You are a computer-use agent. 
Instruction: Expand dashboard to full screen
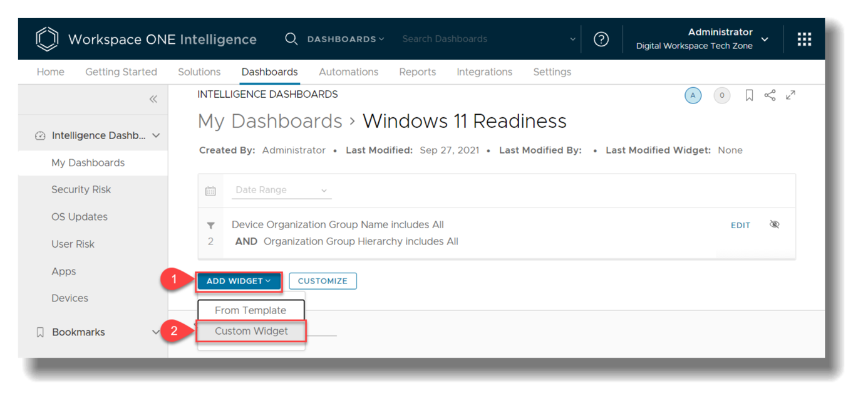click(790, 95)
